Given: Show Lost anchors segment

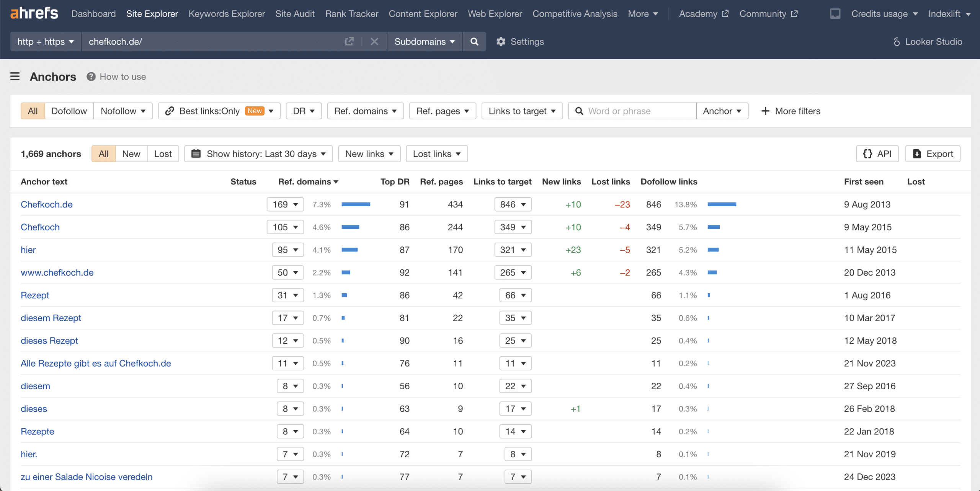Looking at the screenshot, I should tap(163, 154).
